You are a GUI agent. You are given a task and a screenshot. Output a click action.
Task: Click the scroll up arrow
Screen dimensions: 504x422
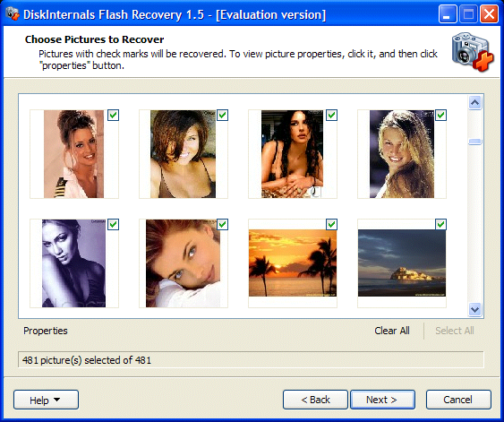(x=475, y=103)
